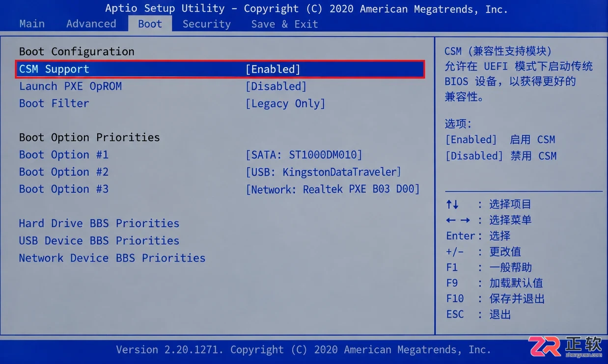Change Boot Filter [Legacy Only] value

point(285,104)
